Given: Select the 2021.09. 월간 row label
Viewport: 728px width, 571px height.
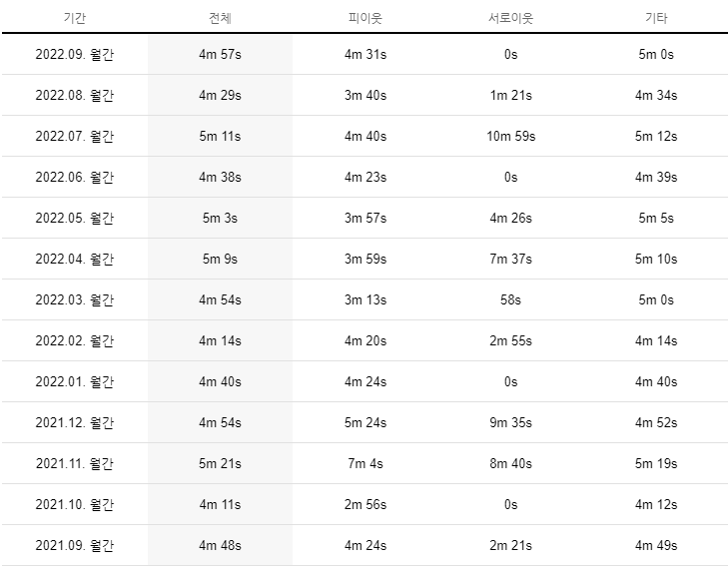Looking at the screenshot, I should (x=74, y=545).
